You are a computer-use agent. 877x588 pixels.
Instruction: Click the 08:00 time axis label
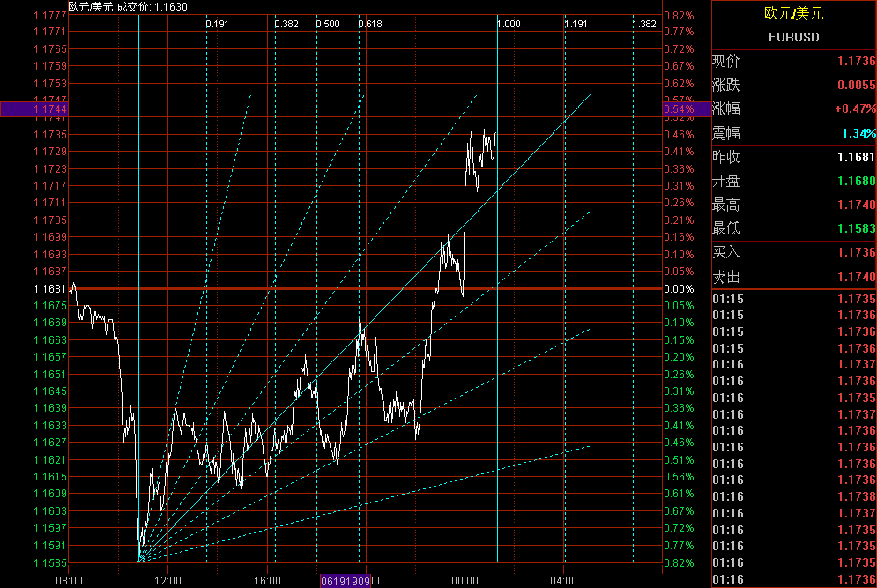(69, 581)
